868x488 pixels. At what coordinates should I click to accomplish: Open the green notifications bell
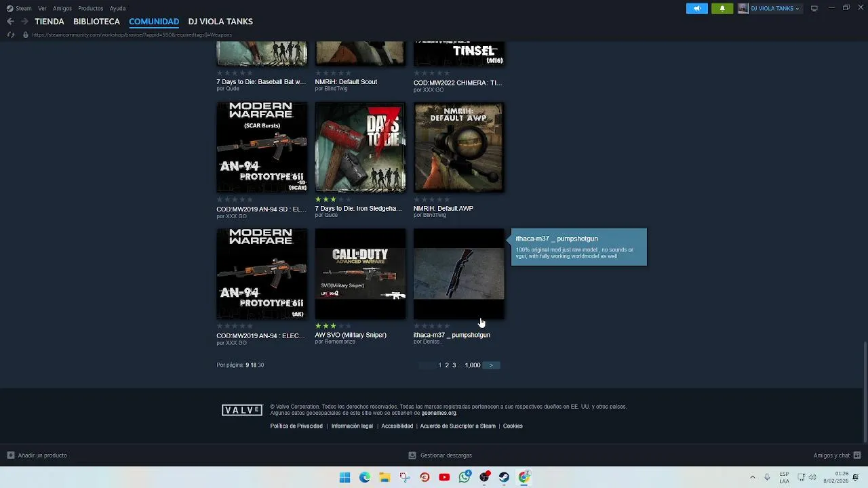[x=722, y=8]
